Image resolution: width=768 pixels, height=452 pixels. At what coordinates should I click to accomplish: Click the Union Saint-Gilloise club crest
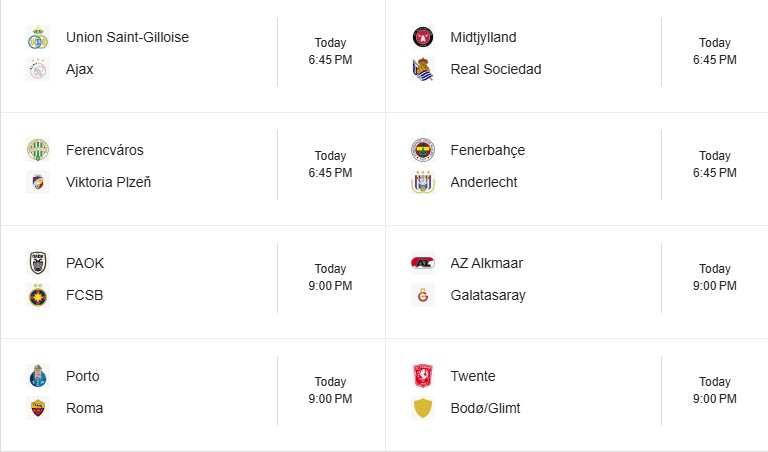(38, 38)
